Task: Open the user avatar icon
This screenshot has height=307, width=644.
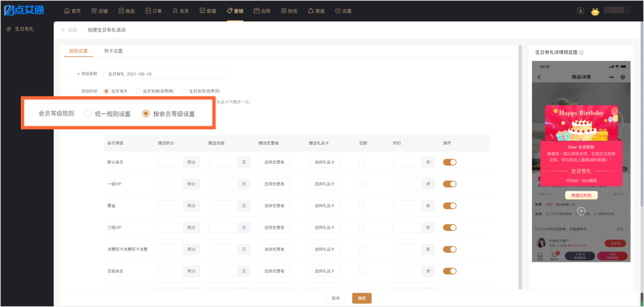Action: pos(595,11)
